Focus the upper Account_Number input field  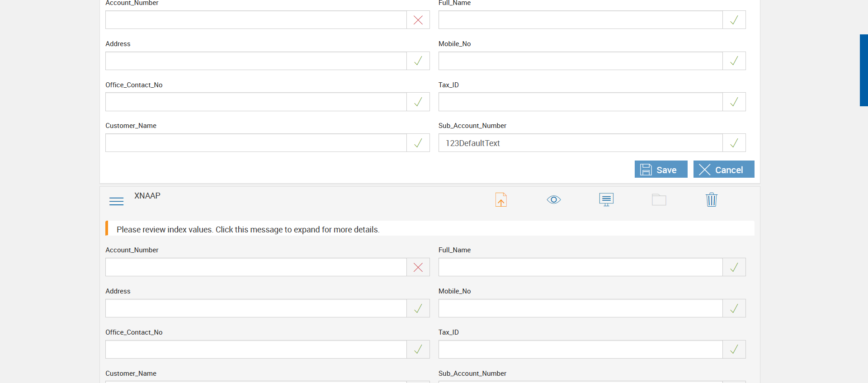point(256,20)
